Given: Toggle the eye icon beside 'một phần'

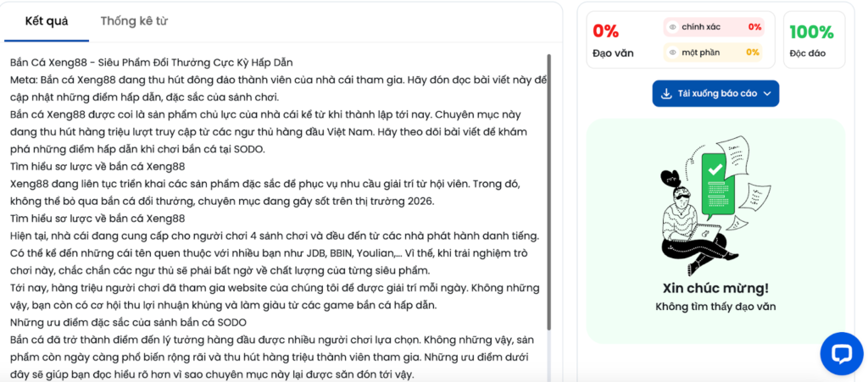Looking at the screenshot, I should pyautogui.click(x=673, y=53).
